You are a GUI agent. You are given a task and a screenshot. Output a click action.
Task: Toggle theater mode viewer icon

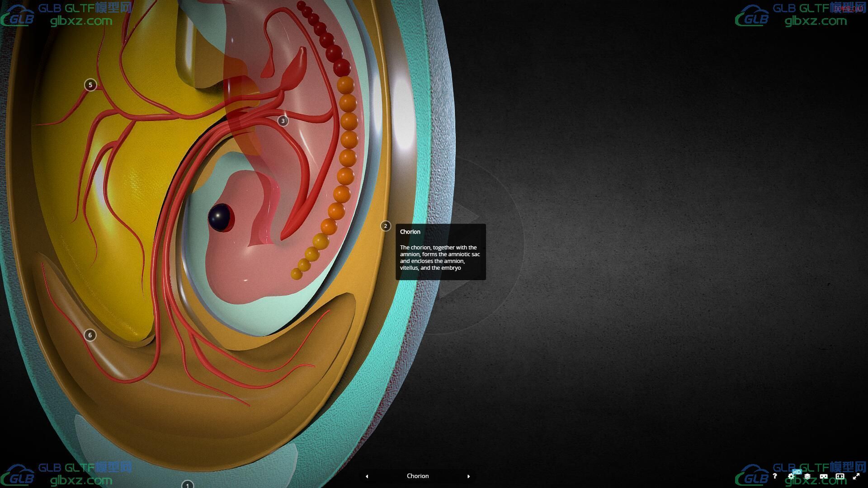840,476
